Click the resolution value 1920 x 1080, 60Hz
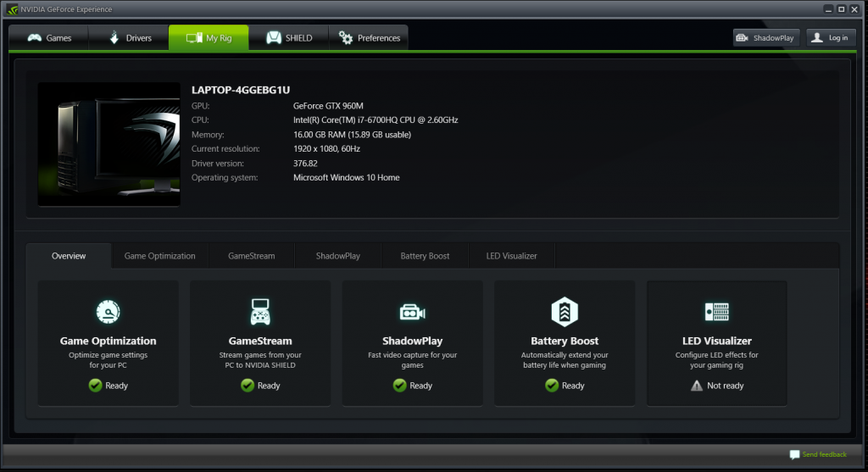This screenshot has width=868, height=472. (326, 148)
